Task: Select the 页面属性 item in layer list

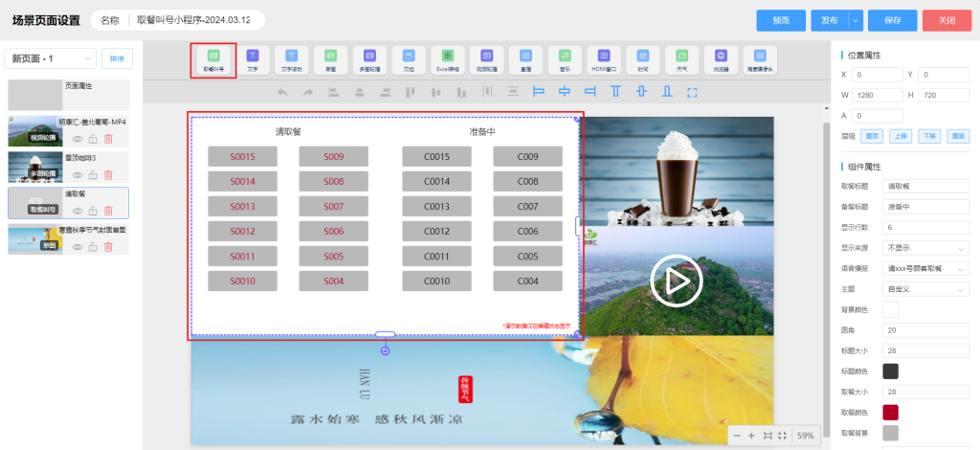Action: [69, 95]
